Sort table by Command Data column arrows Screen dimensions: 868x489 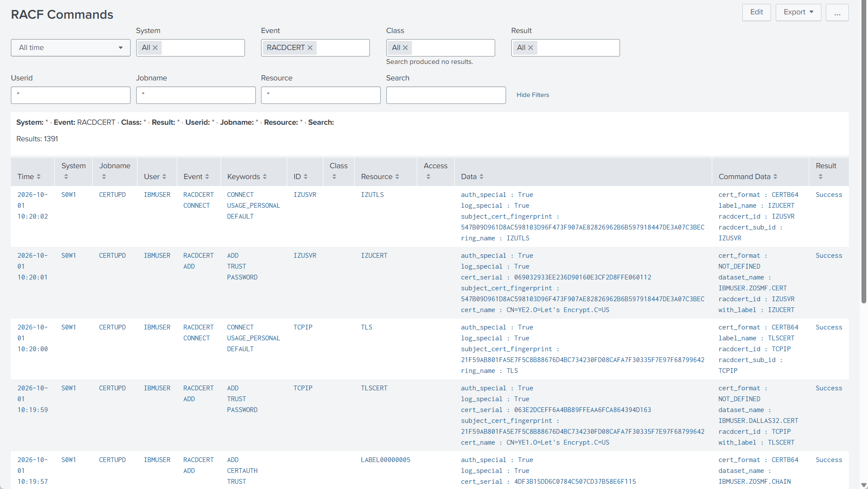[x=775, y=176]
